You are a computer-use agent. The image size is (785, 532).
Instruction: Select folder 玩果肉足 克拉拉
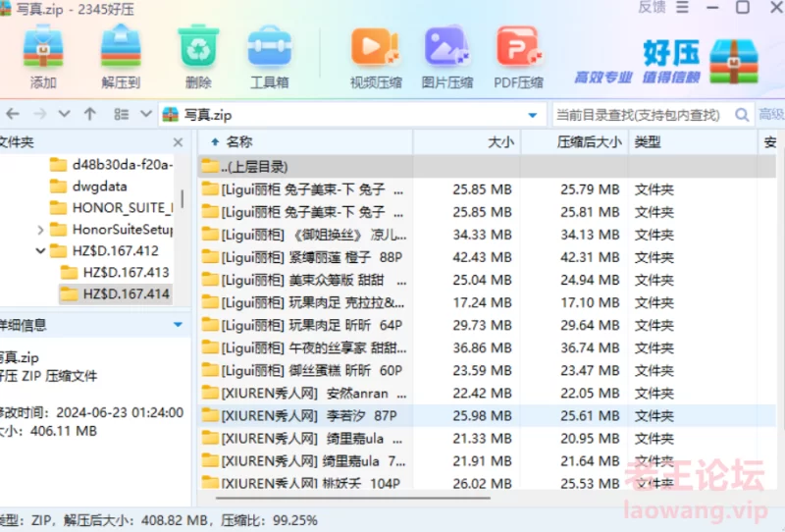[x=487, y=302]
